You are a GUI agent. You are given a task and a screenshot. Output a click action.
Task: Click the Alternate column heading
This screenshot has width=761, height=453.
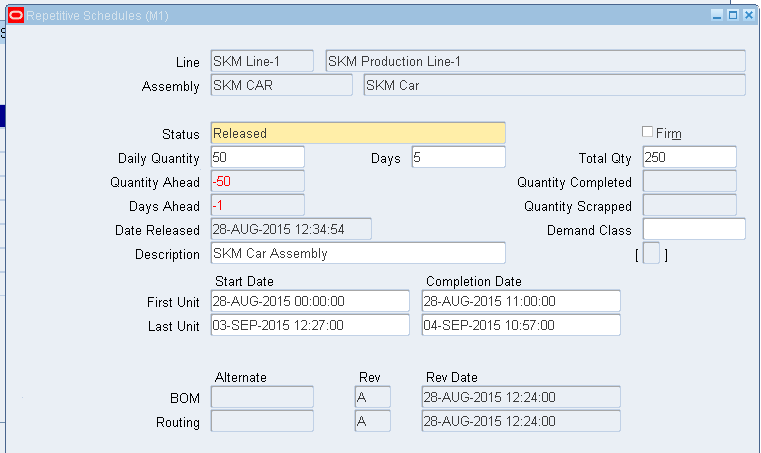(x=241, y=377)
